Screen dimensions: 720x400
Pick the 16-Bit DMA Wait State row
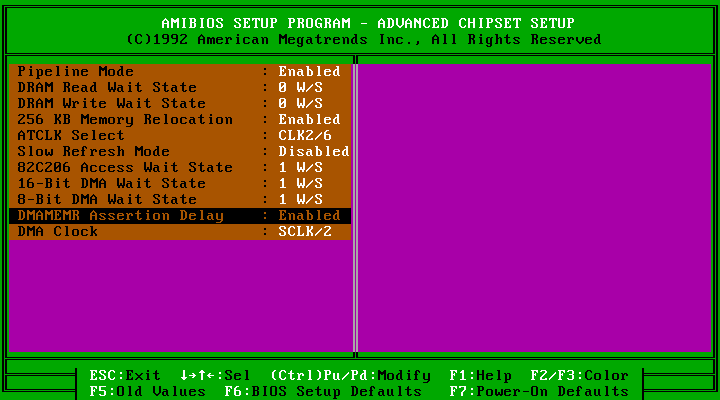point(112,184)
